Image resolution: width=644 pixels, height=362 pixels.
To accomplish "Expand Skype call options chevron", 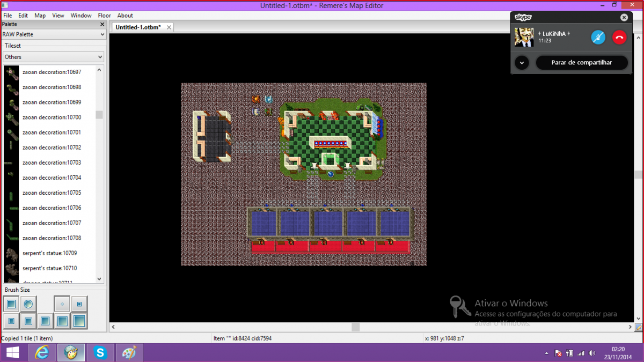I will click(x=522, y=63).
